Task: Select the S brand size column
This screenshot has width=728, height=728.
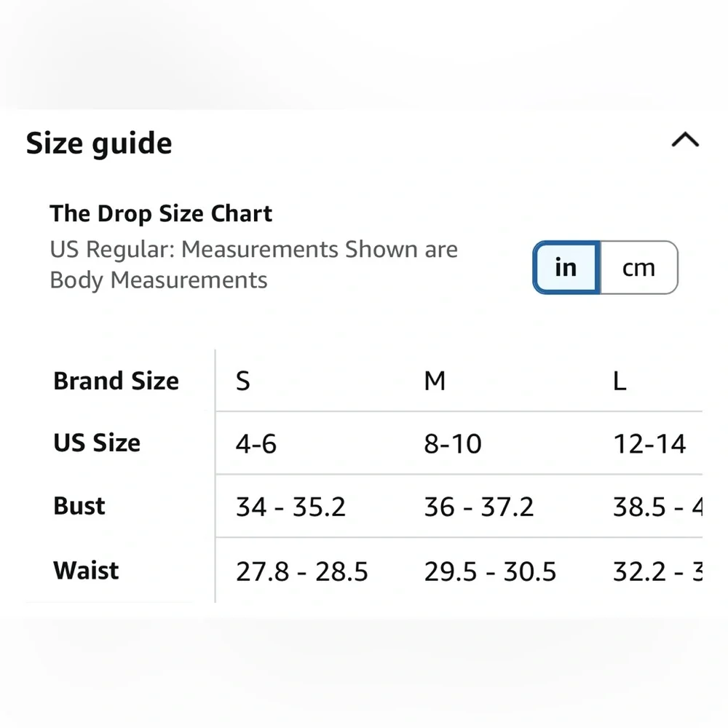Action: (243, 381)
